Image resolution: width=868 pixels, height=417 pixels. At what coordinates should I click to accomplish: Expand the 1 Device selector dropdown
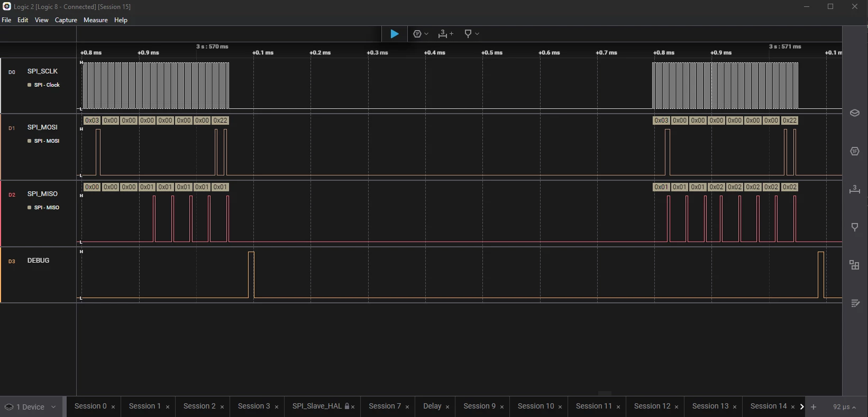pos(31,406)
